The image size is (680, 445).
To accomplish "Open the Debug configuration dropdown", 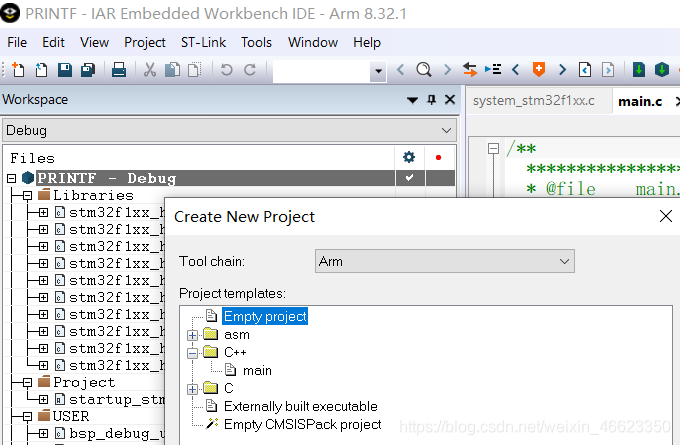I will pyautogui.click(x=446, y=131).
